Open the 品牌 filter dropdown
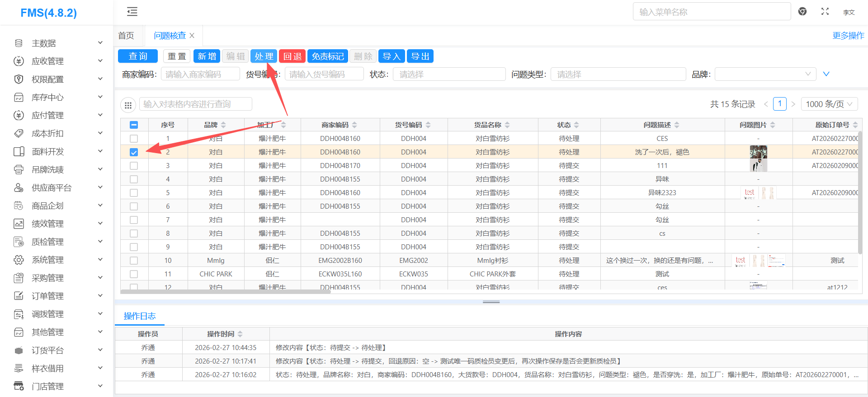868x397 pixels. [765, 74]
